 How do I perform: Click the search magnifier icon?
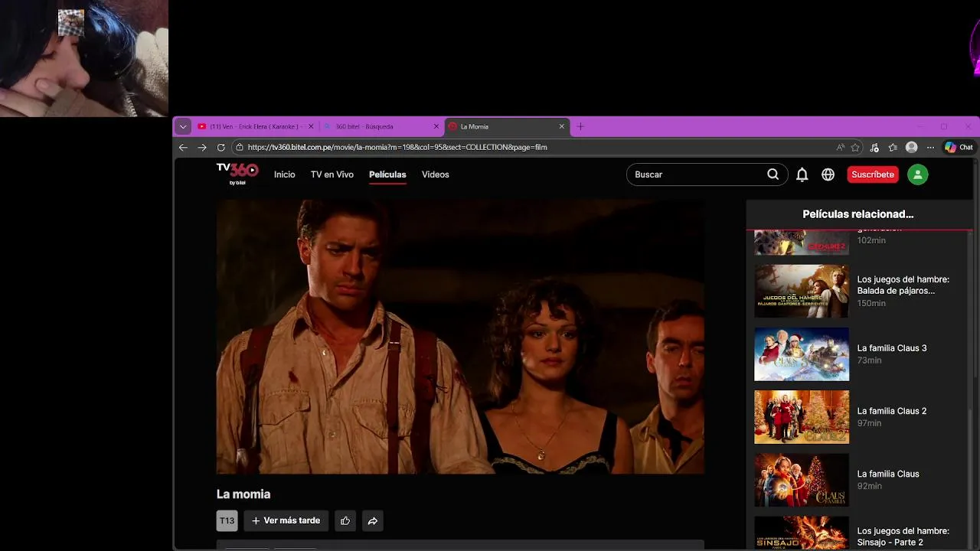click(x=773, y=174)
